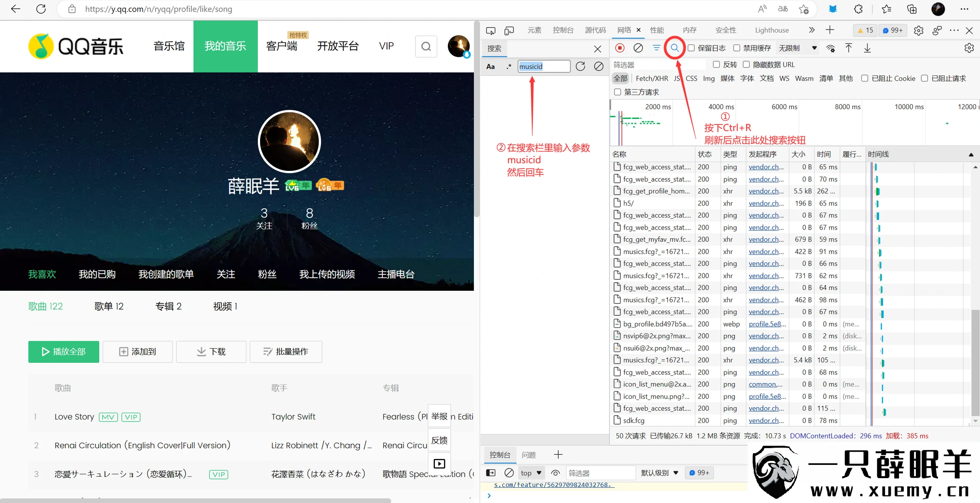Close the search panel with the X
Viewport: 980px width, 503px height.
pyautogui.click(x=598, y=49)
